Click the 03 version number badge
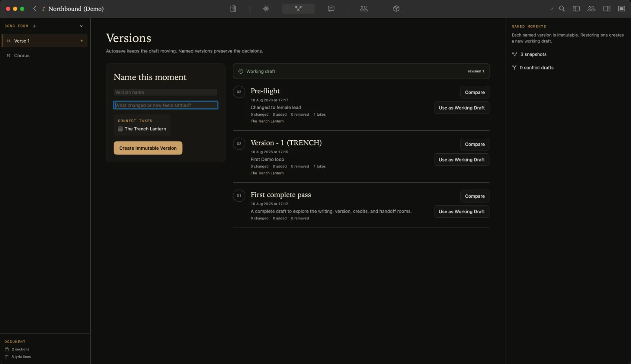The image size is (631, 364). point(239,92)
